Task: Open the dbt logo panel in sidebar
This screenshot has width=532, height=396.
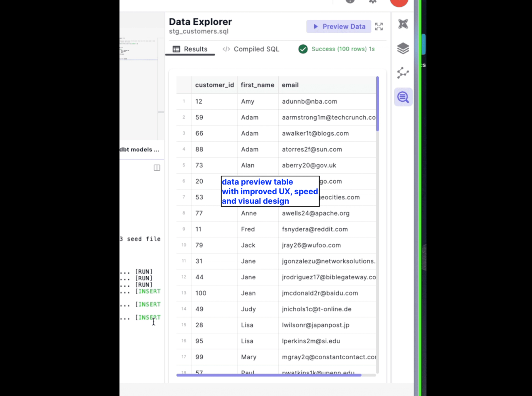Action: tap(403, 24)
